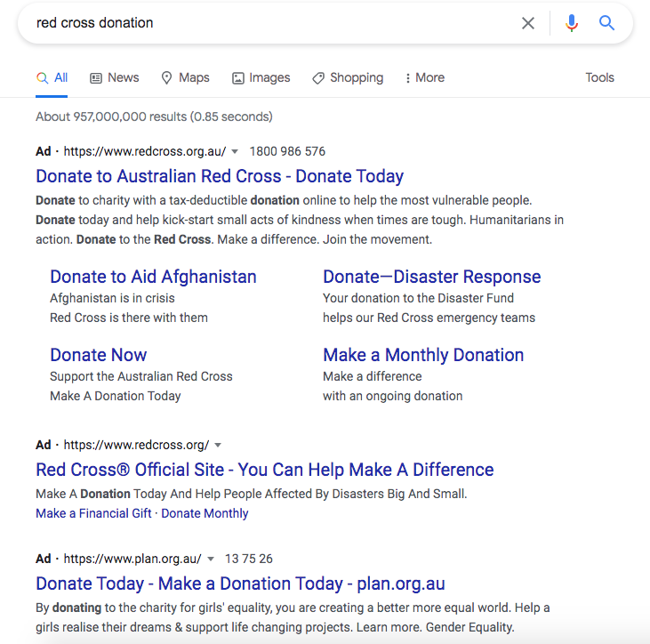The width and height of the screenshot is (650, 644).
Task: Open the 'Donate—Disaster Response' sitelink
Action: tap(431, 277)
